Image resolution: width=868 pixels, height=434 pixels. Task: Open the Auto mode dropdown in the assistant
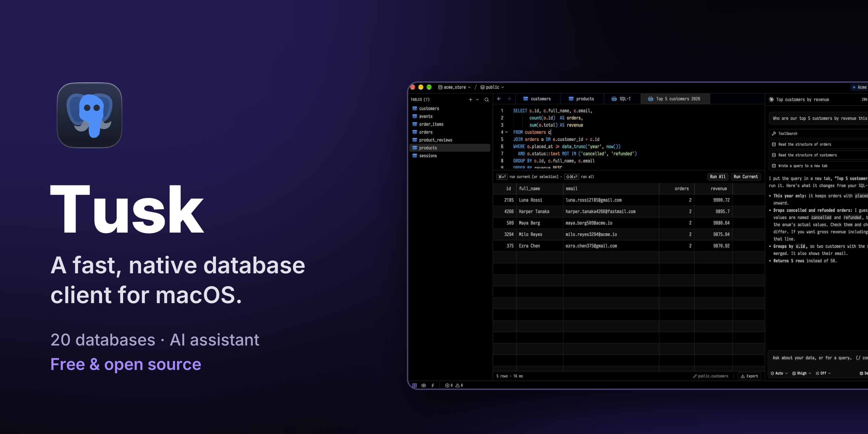pyautogui.click(x=779, y=373)
